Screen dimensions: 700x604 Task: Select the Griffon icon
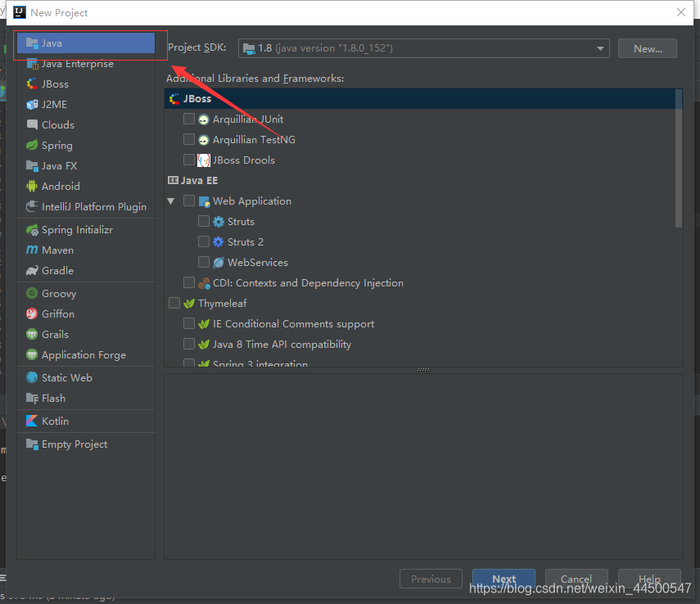pos(32,313)
